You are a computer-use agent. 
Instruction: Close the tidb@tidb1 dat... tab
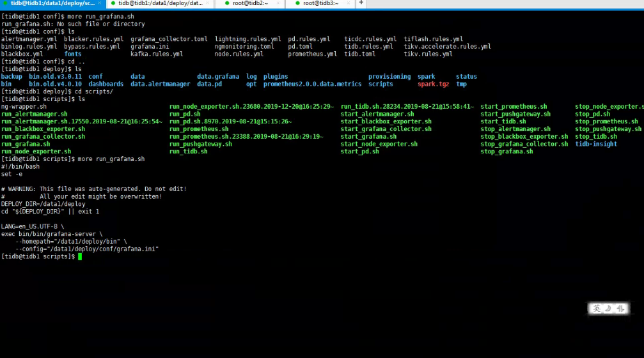(x=207, y=3)
